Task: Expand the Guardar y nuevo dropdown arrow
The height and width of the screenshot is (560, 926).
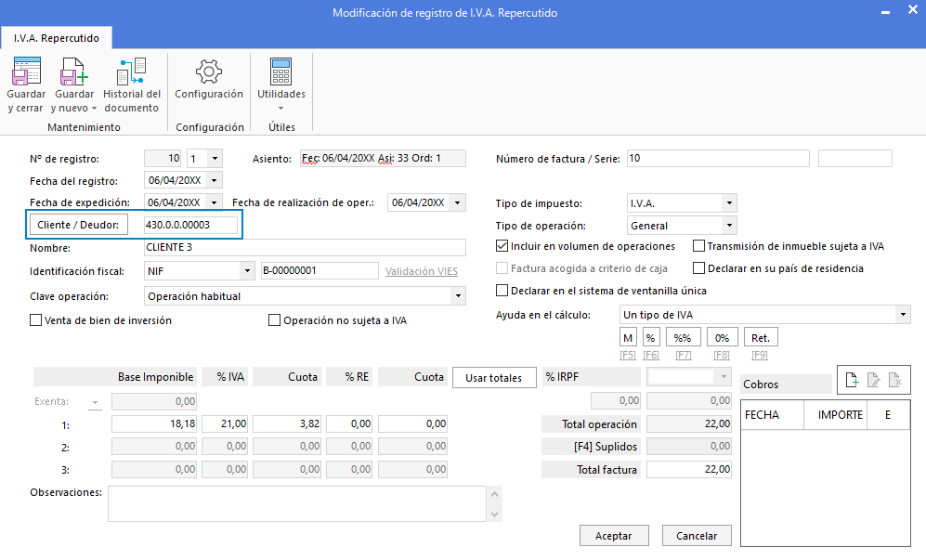Action: pos(94,108)
